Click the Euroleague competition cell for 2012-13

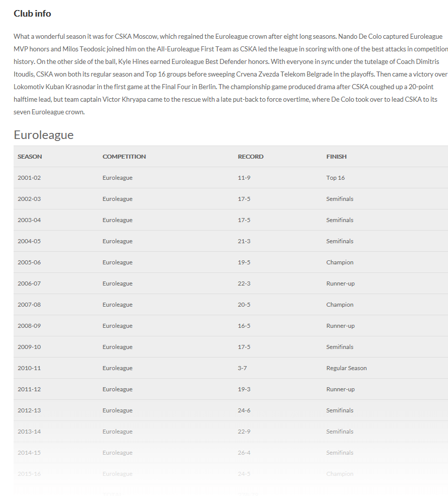pos(117,410)
